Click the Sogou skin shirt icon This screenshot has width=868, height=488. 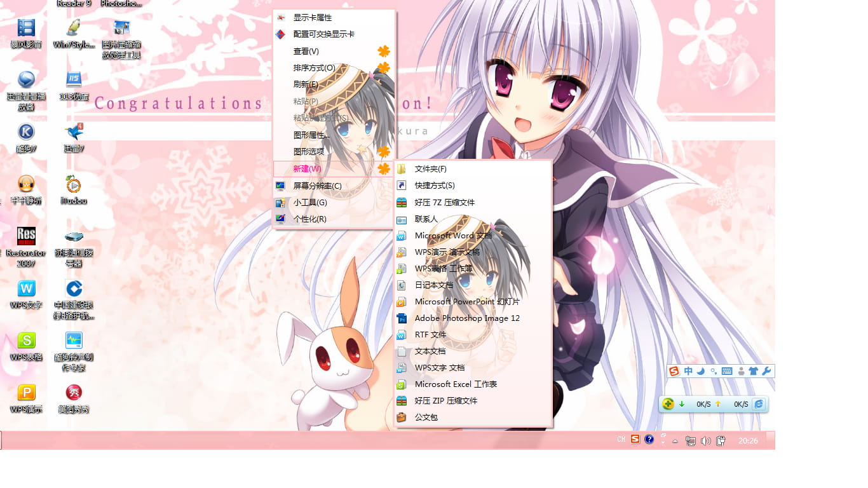(754, 371)
